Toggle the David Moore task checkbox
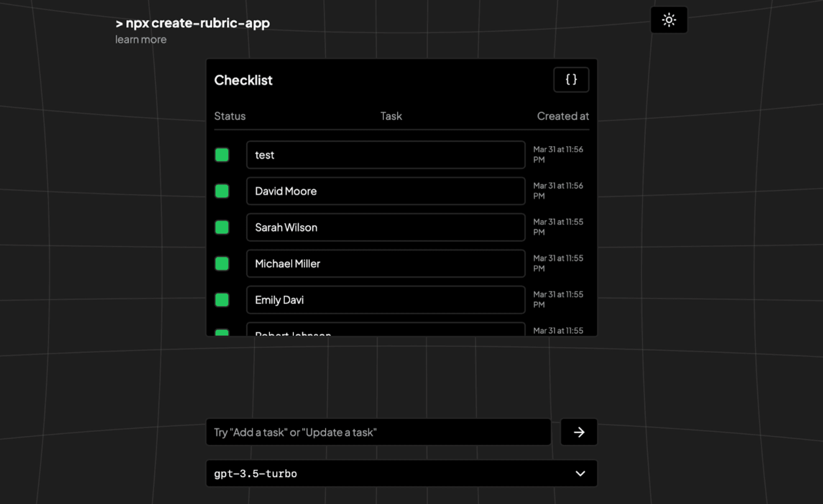Viewport: 823px width, 504px height. [222, 191]
